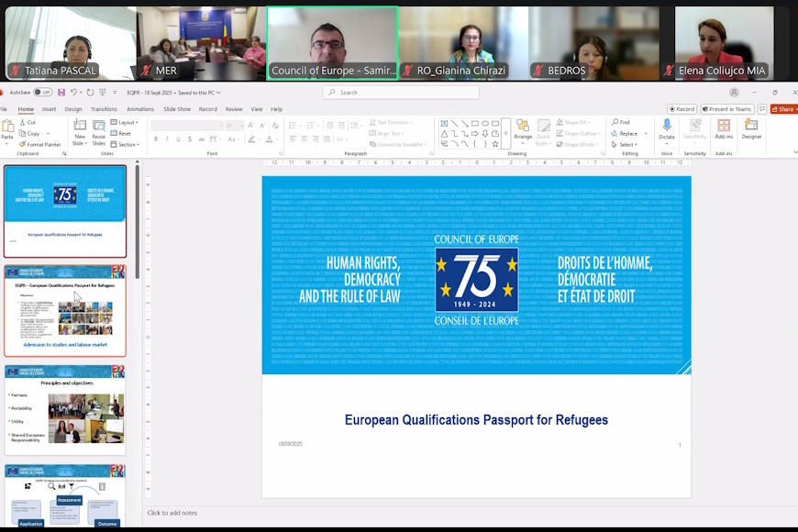Image resolution: width=798 pixels, height=532 pixels.
Task: Click the Underline formatting icon
Action: (x=178, y=139)
